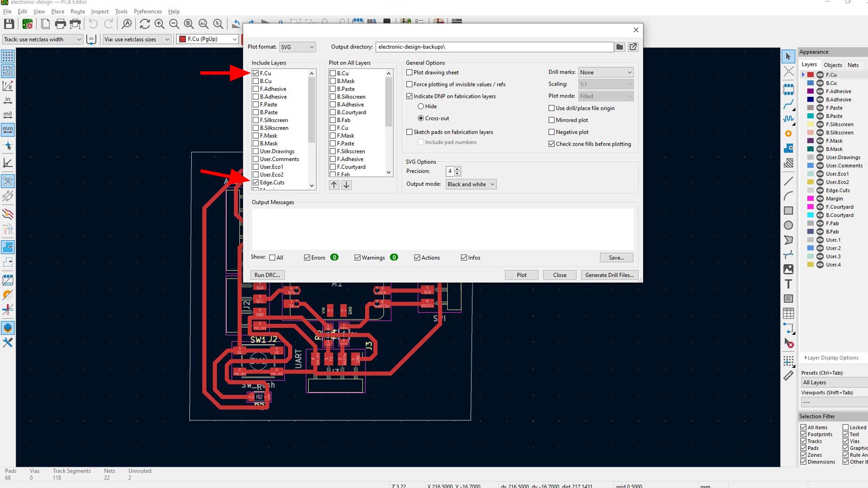Select the Add via tool
This screenshot has width=868, height=488.
[788, 134]
